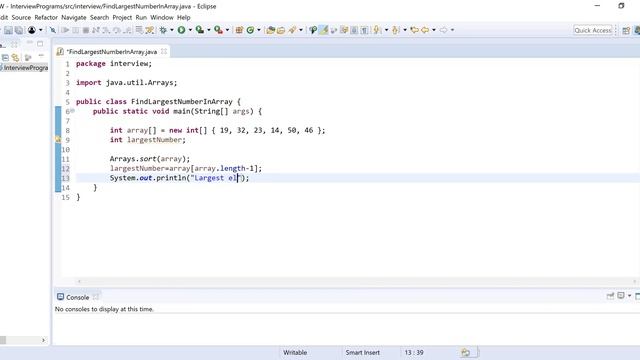Click the black user-profile toolbar icon
The height and width of the screenshot is (360, 640).
tap(31, 30)
